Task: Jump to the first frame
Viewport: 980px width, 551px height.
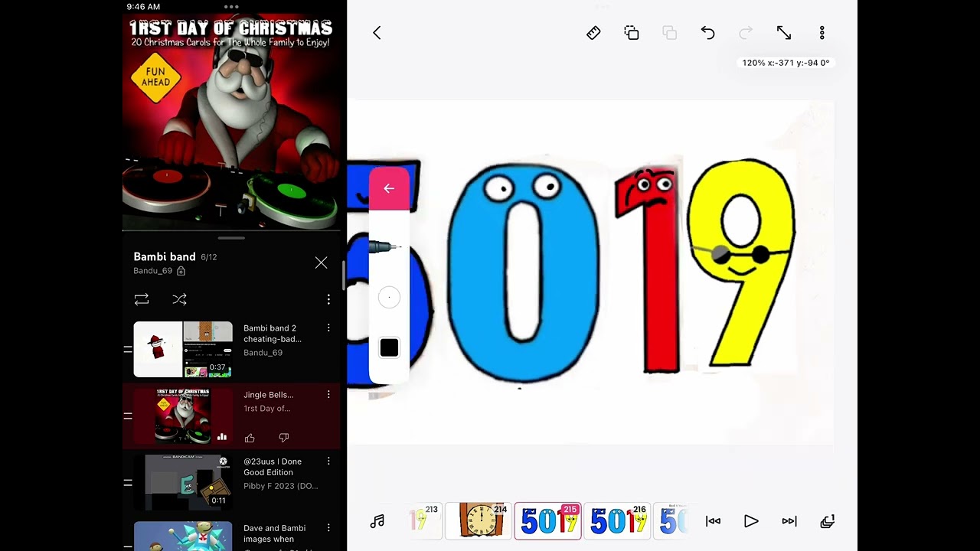Action: pyautogui.click(x=713, y=521)
